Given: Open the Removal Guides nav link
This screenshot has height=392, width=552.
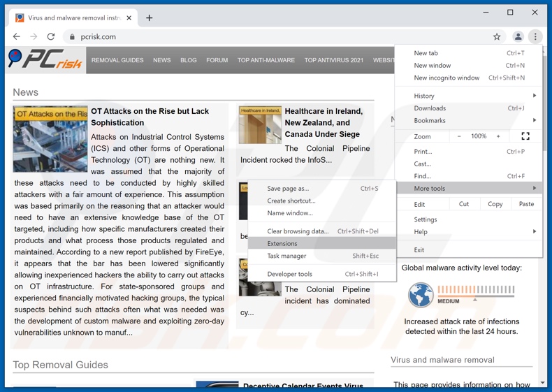Looking at the screenshot, I should [x=117, y=60].
